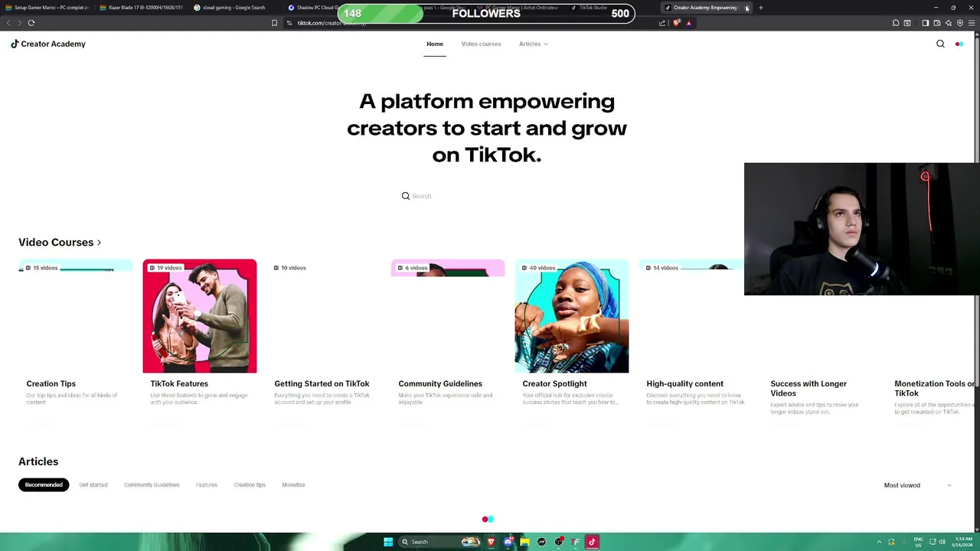Screen dimensions: 980x551
Task: Open the Brave Wallet icon
Action: coord(936,23)
